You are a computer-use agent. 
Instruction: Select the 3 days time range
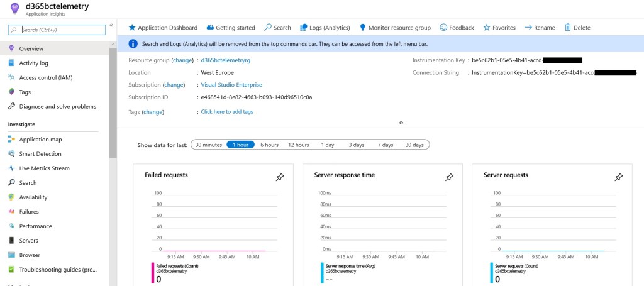357,145
